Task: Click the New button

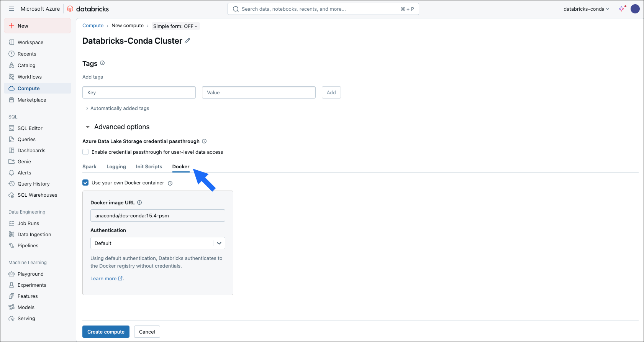Action: 38,26
